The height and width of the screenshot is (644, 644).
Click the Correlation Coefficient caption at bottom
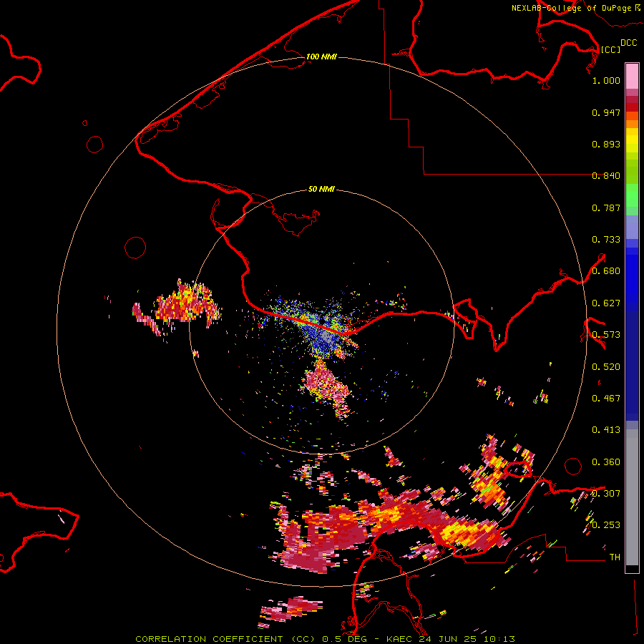(x=326, y=639)
